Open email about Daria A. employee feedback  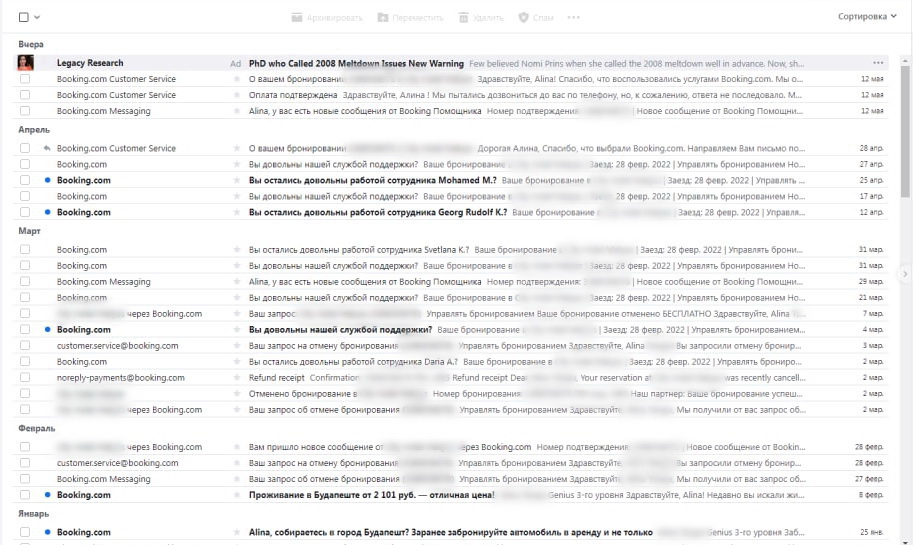[x=451, y=361]
